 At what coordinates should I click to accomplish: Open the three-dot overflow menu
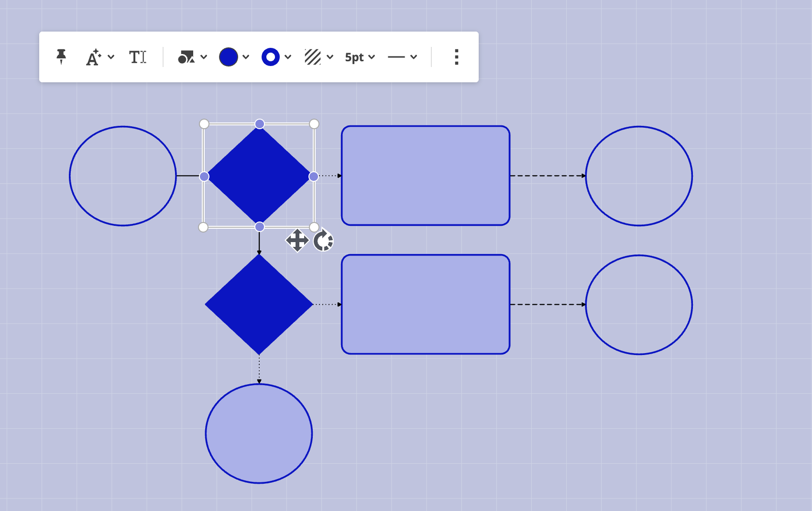coord(456,57)
